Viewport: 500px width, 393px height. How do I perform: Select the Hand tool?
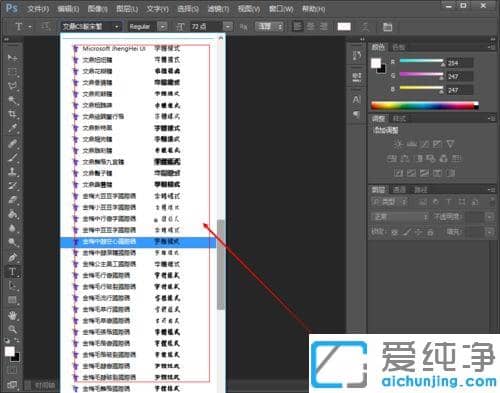coord(13,315)
